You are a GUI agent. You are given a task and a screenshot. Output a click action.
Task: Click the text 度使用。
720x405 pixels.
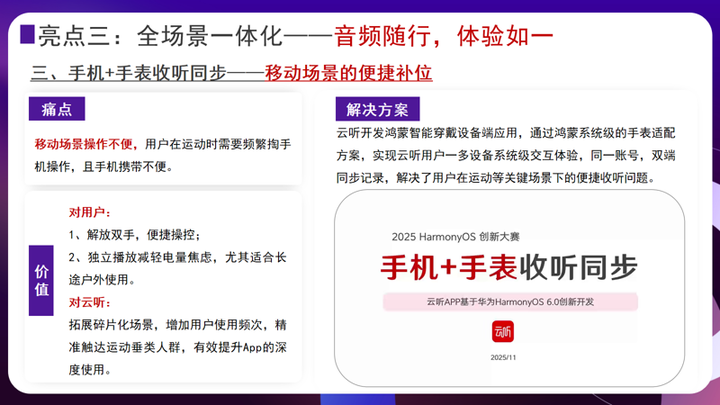(90, 370)
